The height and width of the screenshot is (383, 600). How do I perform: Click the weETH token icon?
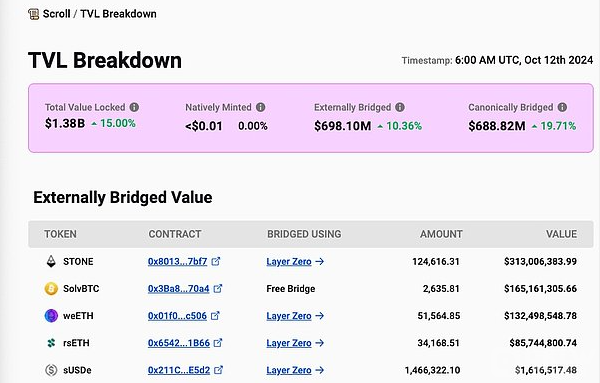click(x=51, y=316)
